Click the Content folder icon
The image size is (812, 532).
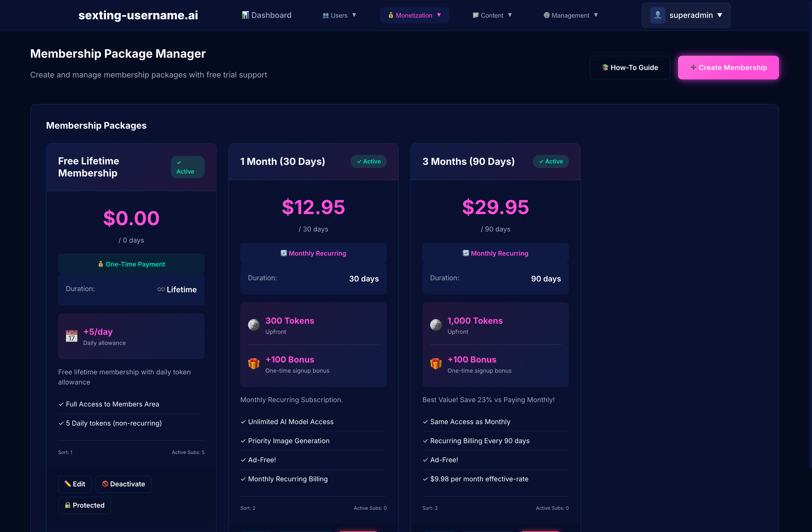pos(476,15)
